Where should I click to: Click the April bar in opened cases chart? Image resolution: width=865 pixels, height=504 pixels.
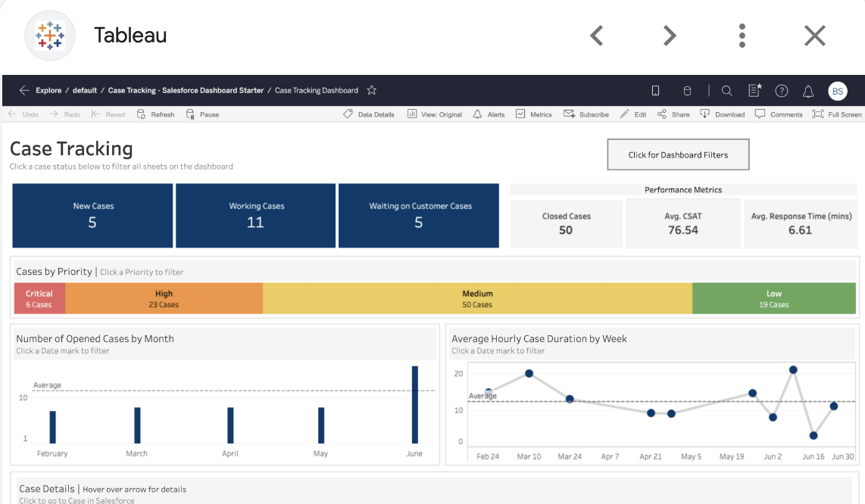click(x=230, y=425)
